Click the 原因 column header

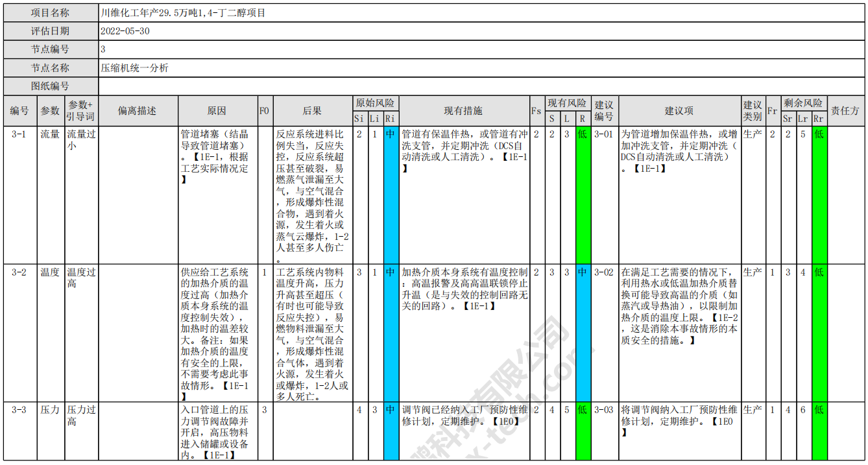pos(217,111)
